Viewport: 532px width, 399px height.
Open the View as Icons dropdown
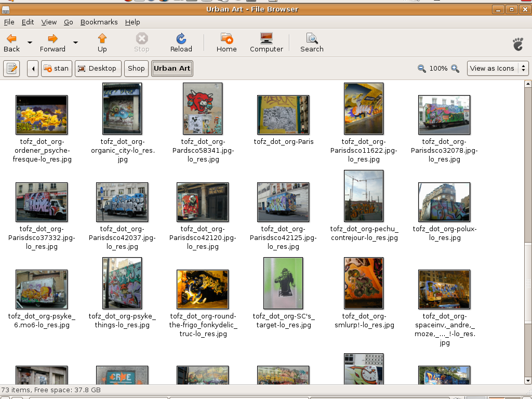(x=498, y=69)
